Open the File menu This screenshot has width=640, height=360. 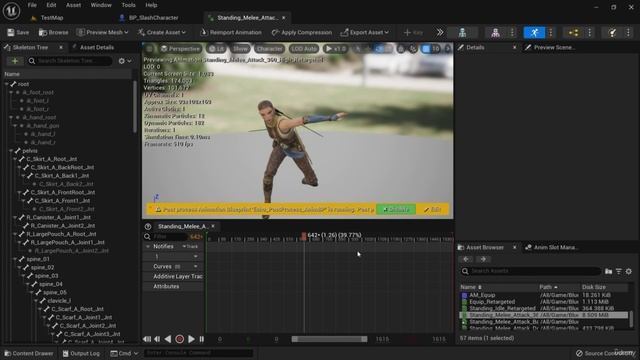pos(32,5)
